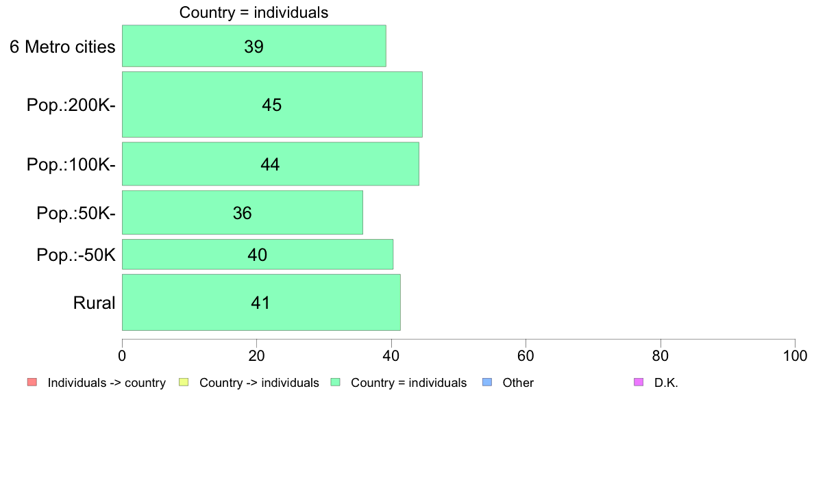Select the Pop.:100K- bar showing 44

click(x=271, y=164)
